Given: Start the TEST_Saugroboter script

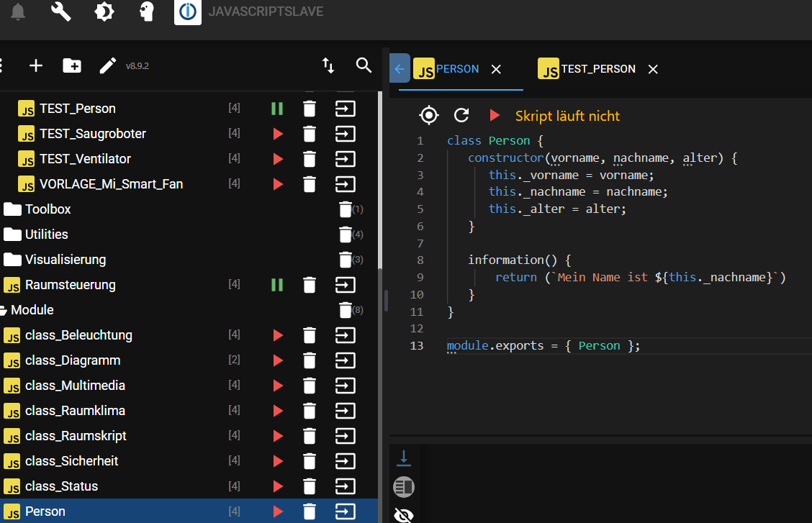Looking at the screenshot, I should pos(277,134).
